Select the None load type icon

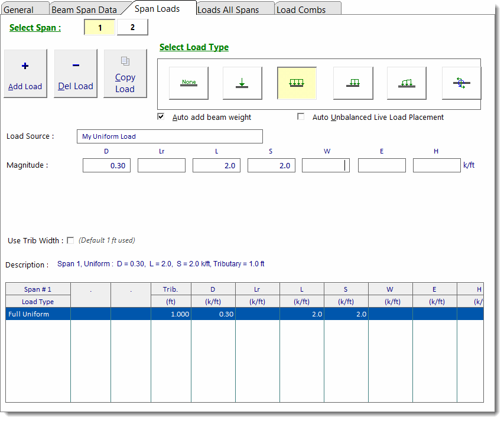(x=188, y=83)
